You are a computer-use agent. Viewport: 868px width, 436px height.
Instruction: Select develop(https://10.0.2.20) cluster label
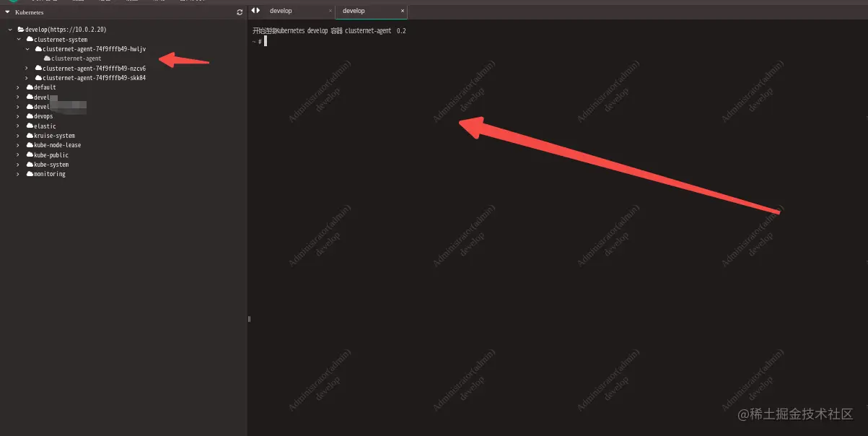point(66,30)
